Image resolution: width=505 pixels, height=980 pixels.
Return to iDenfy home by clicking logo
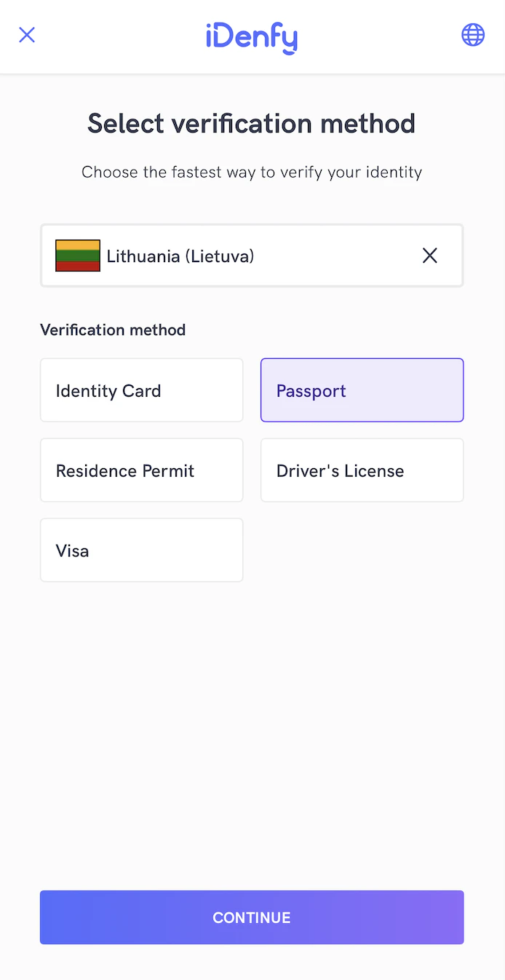(x=252, y=36)
